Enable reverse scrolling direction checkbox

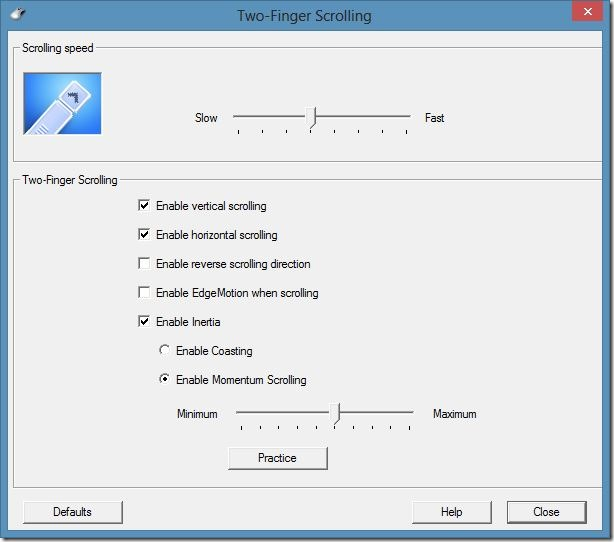(145, 264)
